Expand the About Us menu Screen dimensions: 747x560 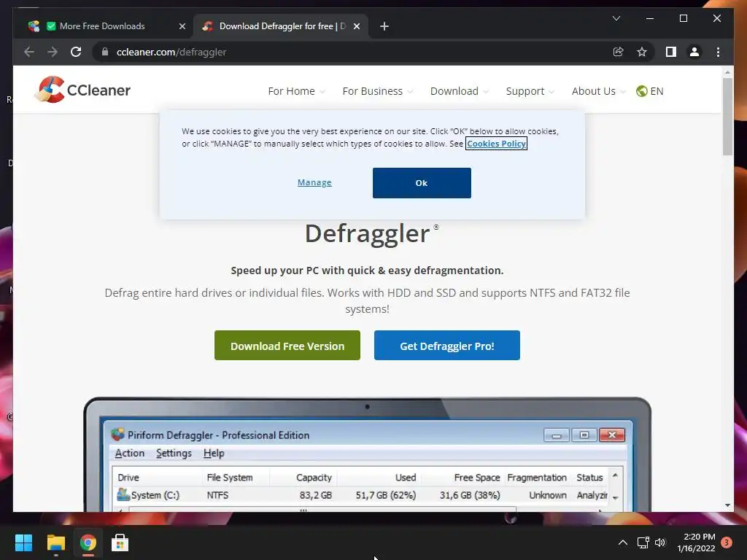pyautogui.click(x=598, y=91)
